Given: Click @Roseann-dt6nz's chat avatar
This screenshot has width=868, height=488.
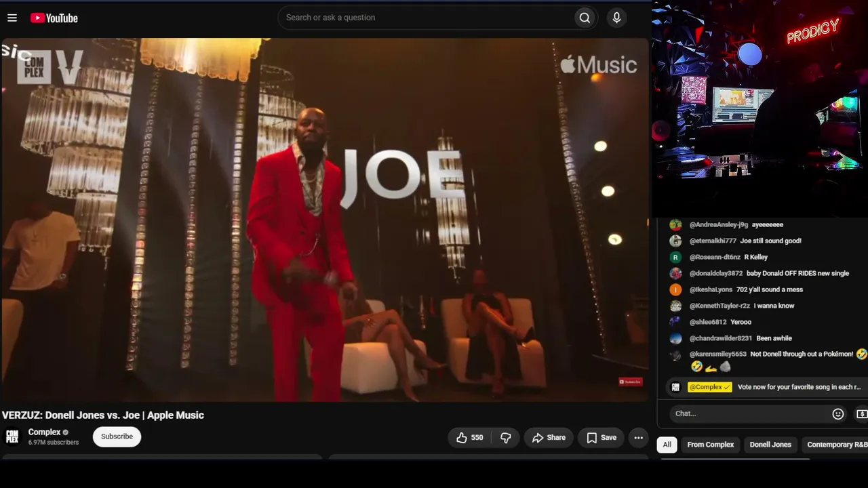Looking at the screenshot, I should (675, 258).
